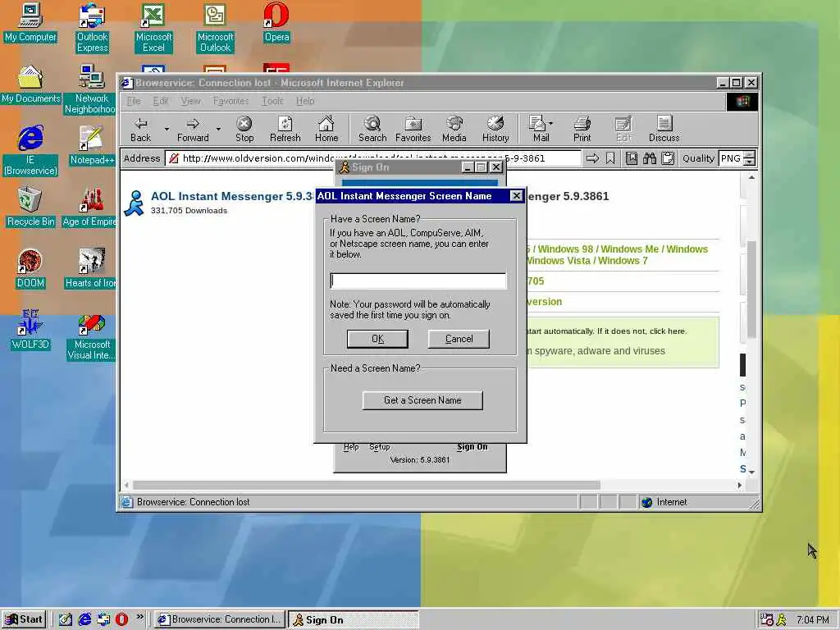The height and width of the screenshot is (630, 840).
Task: Go to Home page in IE
Action: [x=326, y=130]
